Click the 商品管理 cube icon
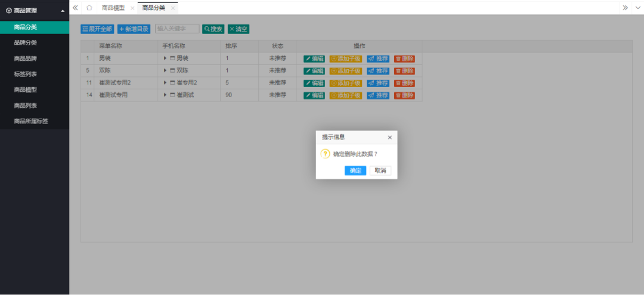 pyautogui.click(x=9, y=11)
